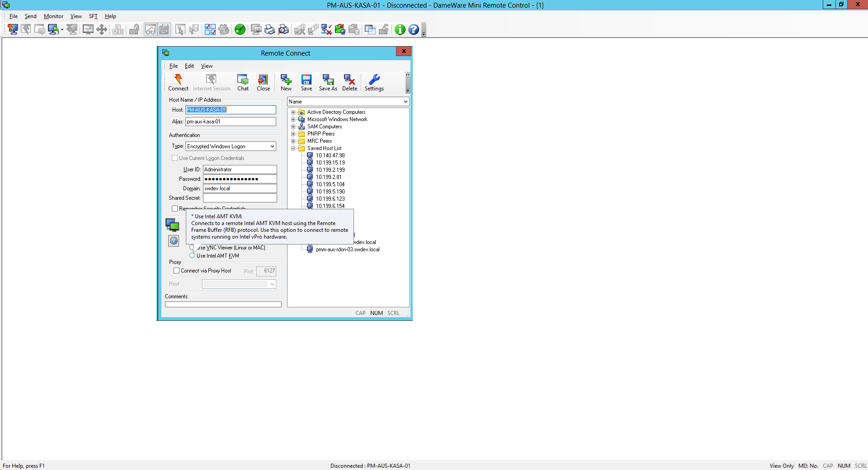Click the padlock keyboard toolbar icon
The image size is (868, 470).
(134, 29)
